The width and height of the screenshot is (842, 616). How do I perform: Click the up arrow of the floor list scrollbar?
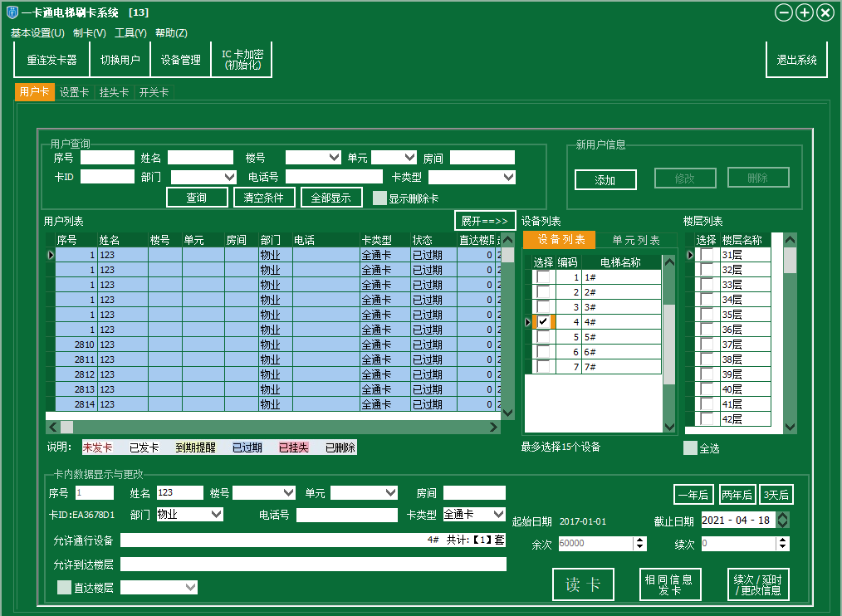tap(790, 240)
